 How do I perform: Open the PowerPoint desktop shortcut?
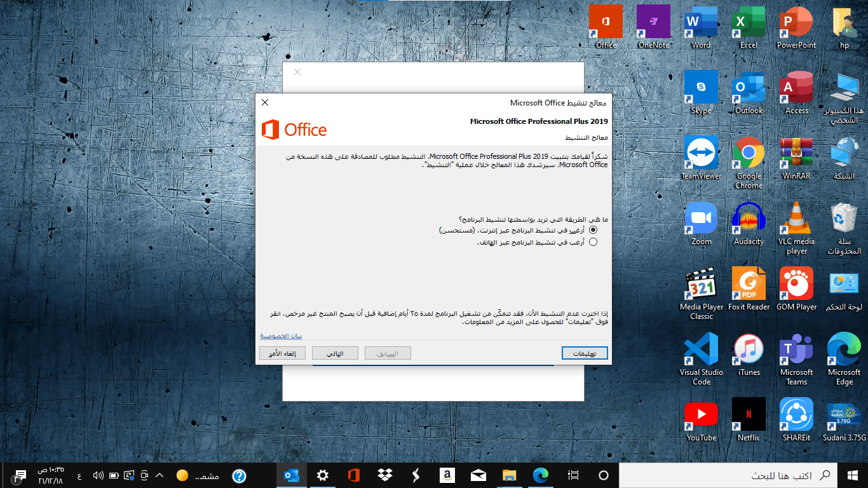click(x=796, y=27)
